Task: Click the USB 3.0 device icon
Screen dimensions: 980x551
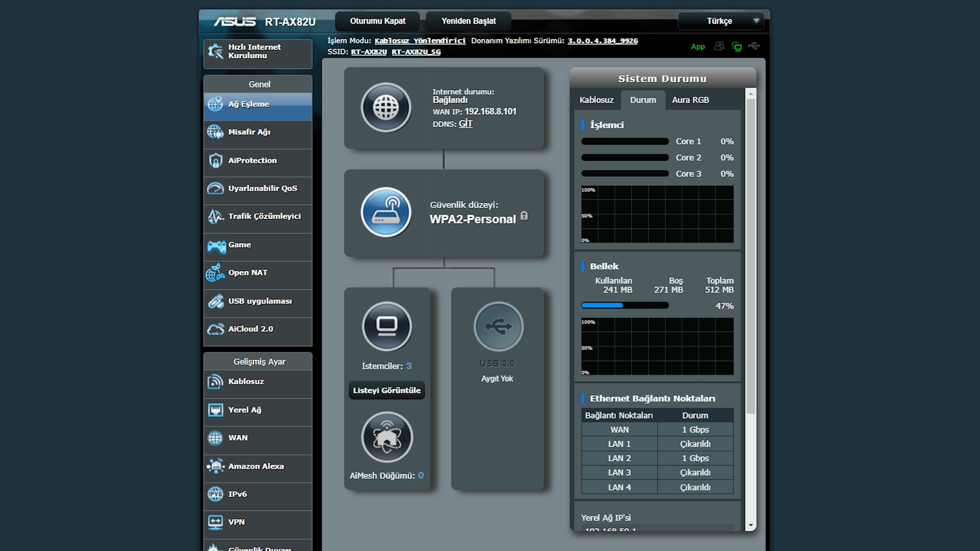Action: [498, 326]
